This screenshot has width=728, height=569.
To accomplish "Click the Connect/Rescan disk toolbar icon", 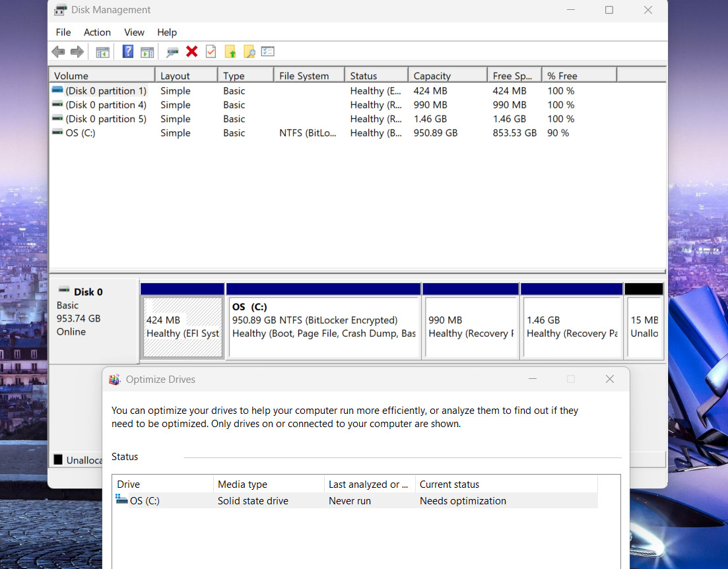I will pos(172,52).
